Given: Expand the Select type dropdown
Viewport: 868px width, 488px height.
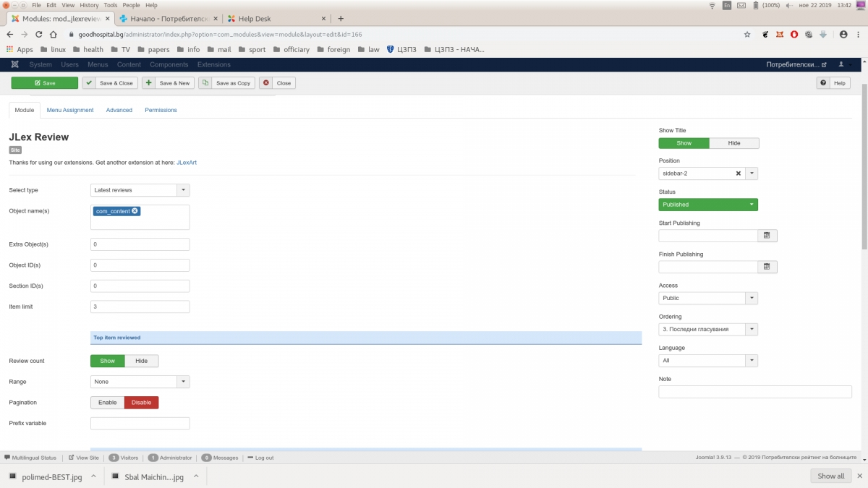Looking at the screenshot, I should (x=140, y=190).
